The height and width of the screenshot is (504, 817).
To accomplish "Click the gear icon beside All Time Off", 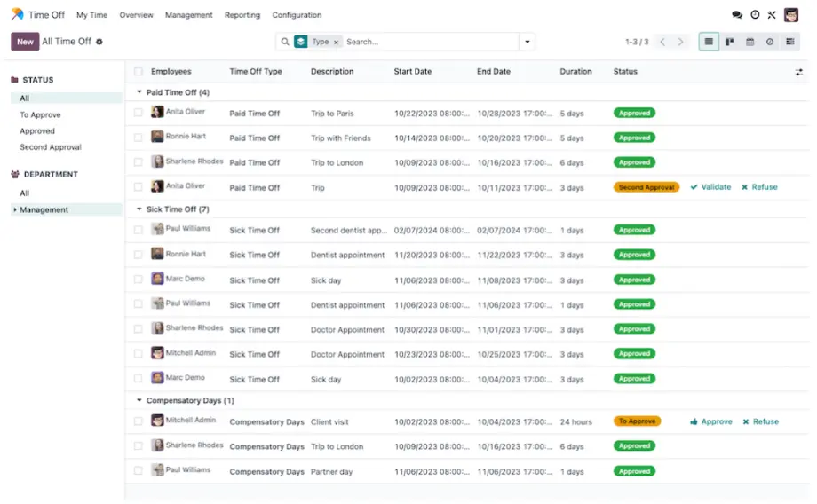I will pos(99,42).
